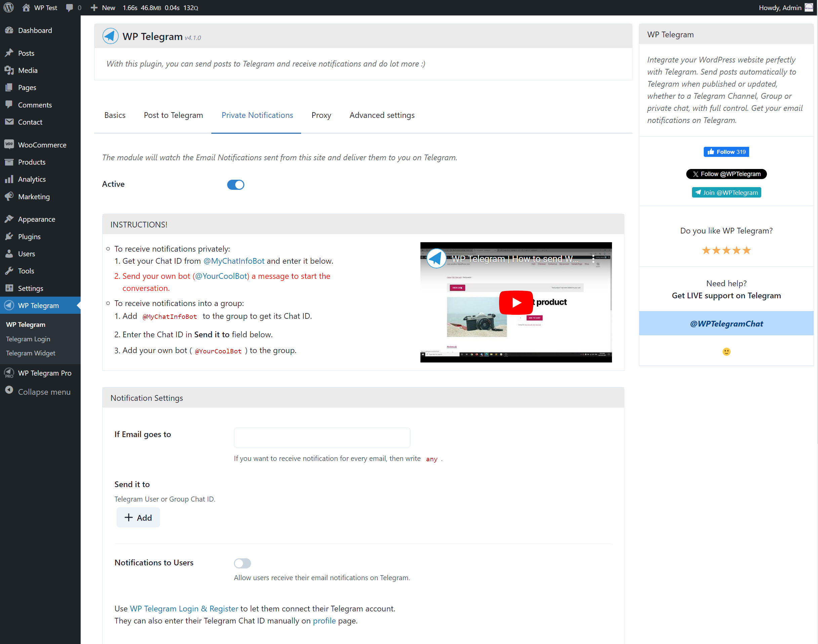Click the Post to Telegram tab
Image resolution: width=818 pixels, height=644 pixels.
(173, 115)
